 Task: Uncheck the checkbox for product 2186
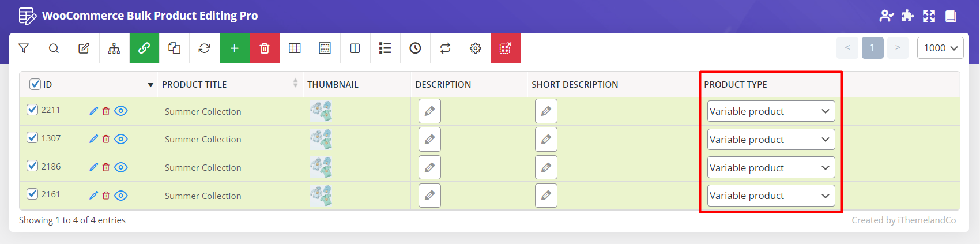pyautogui.click(x=32, y=166)
